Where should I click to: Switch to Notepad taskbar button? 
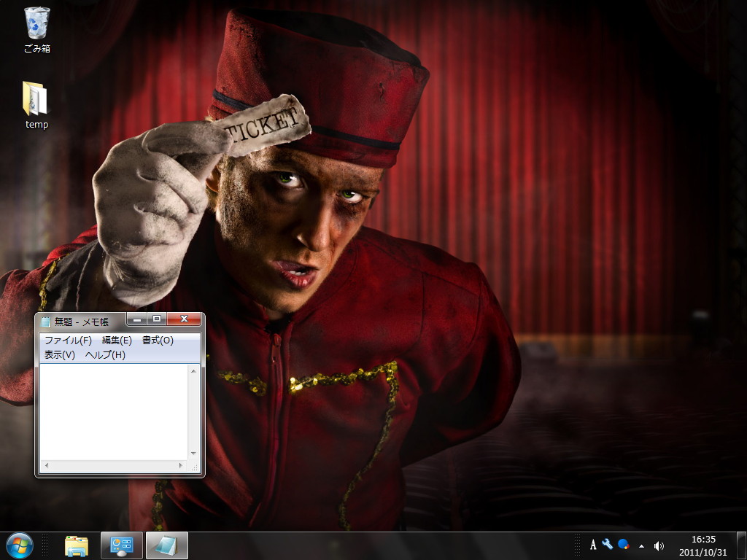point(167,545)
